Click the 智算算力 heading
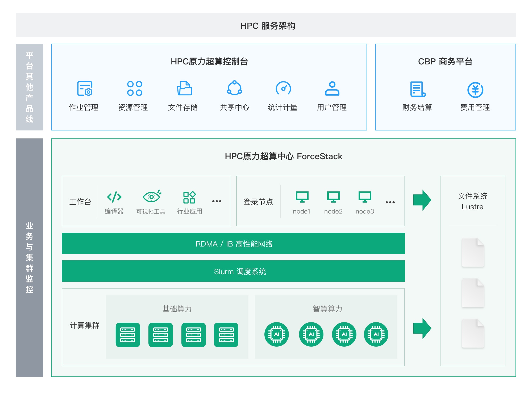Screen dimensions: 532x394 (x=327, y=309)
